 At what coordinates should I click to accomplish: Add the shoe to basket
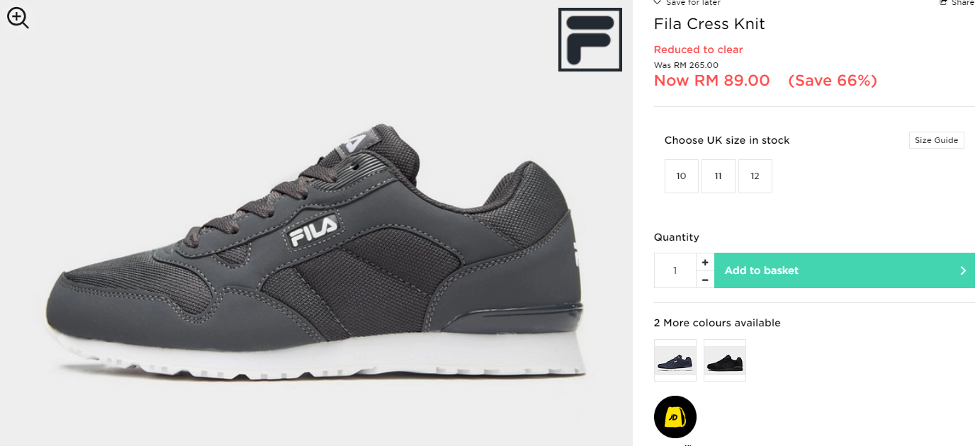(845, 270)
